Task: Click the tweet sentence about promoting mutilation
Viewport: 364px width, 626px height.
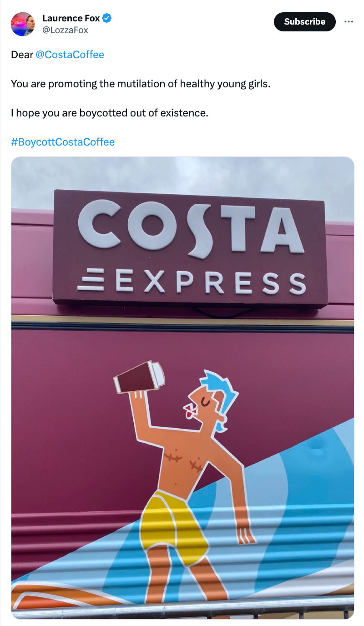Action: pos(141,84)
